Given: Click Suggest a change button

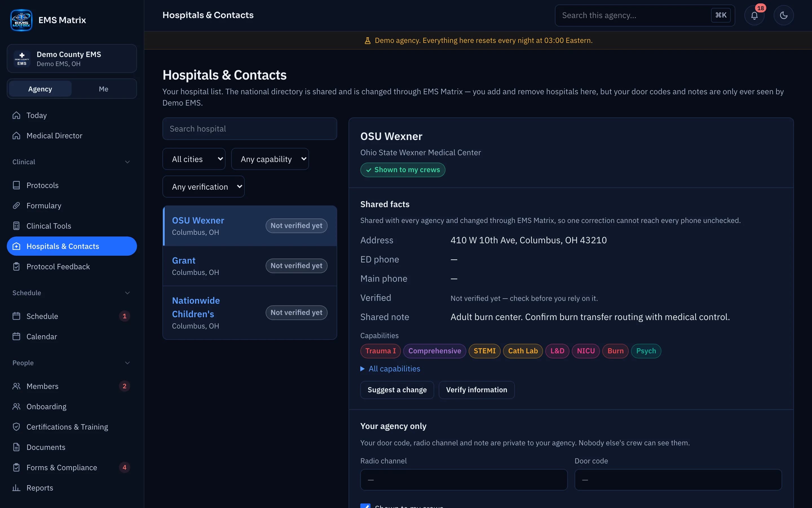Looking at the screenshot, I should click(x=397, y=390).
